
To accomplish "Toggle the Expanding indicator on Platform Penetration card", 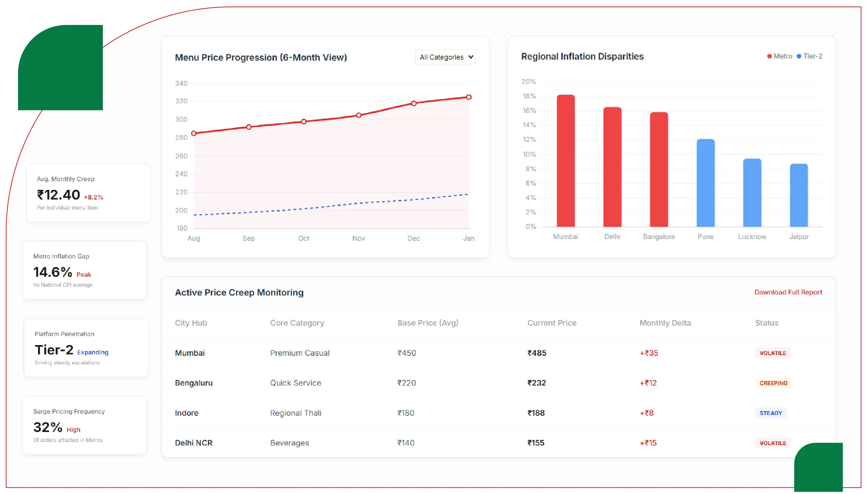I will point(92,352).
